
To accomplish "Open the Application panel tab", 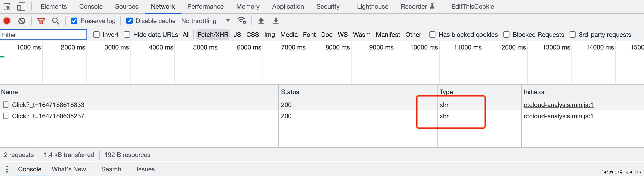I will (x=288, y=7).
